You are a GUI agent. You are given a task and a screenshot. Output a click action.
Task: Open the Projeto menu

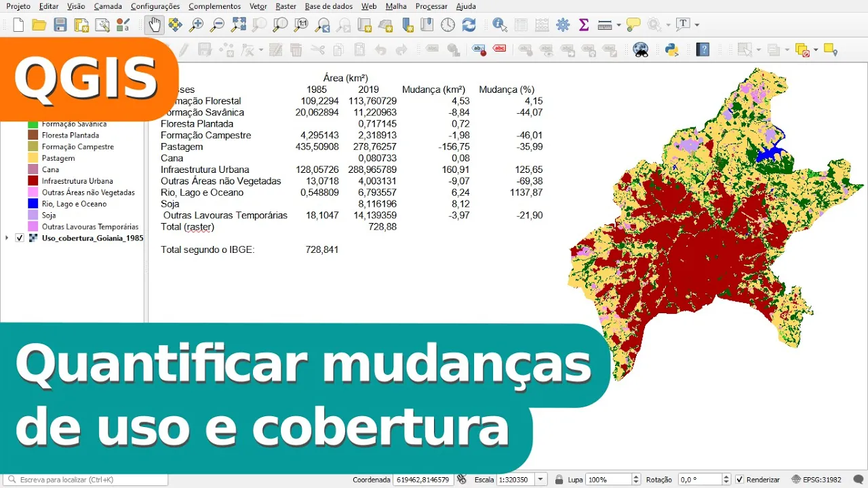tap(18, 6)
